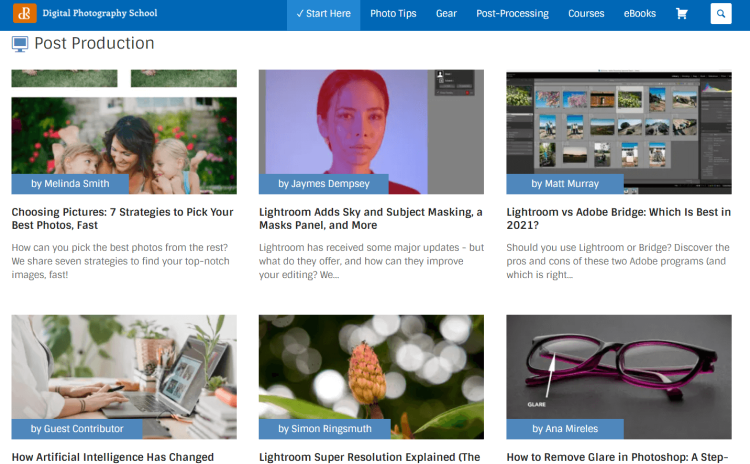Click author label by Ana Mireles
The width and height of the screenshot is (750, 464).
(x=565, y=429)
